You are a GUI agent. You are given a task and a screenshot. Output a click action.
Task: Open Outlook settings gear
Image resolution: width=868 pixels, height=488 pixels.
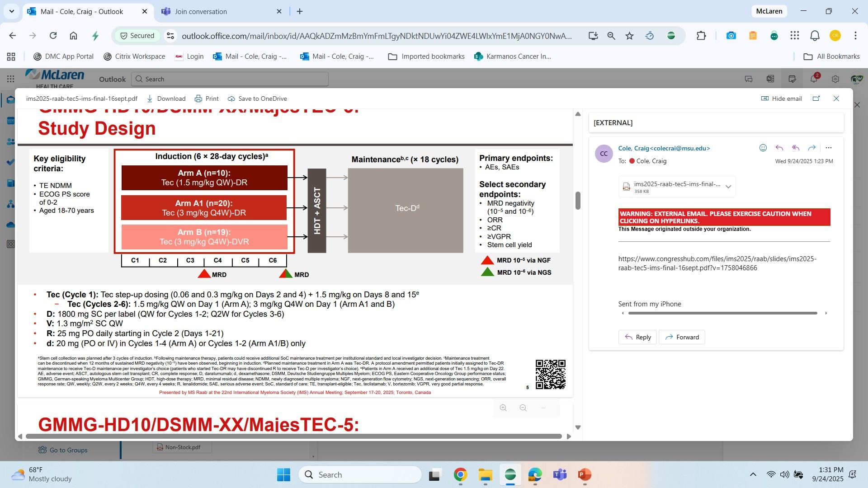(x=835, y=79)
